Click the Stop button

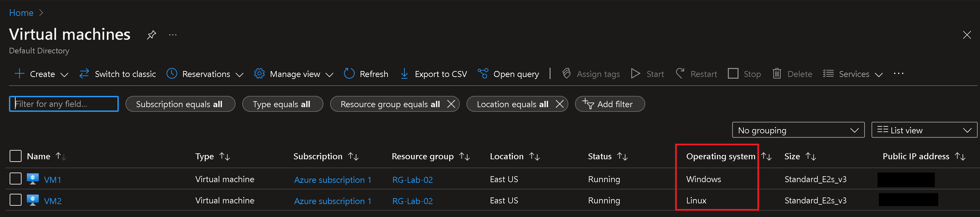pos(744,74)
